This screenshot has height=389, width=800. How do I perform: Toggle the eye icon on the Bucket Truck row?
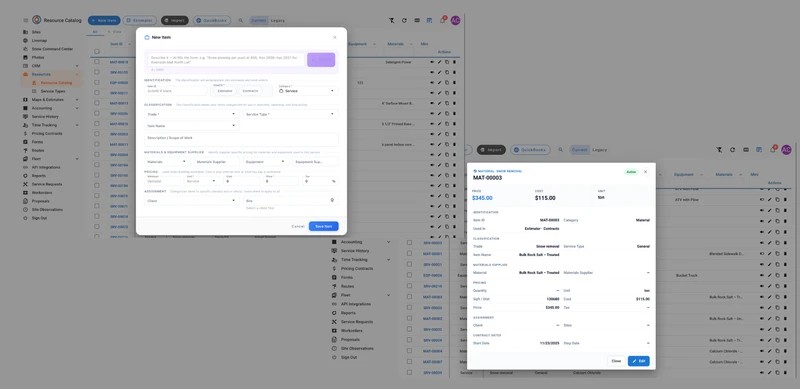(762, 275)
